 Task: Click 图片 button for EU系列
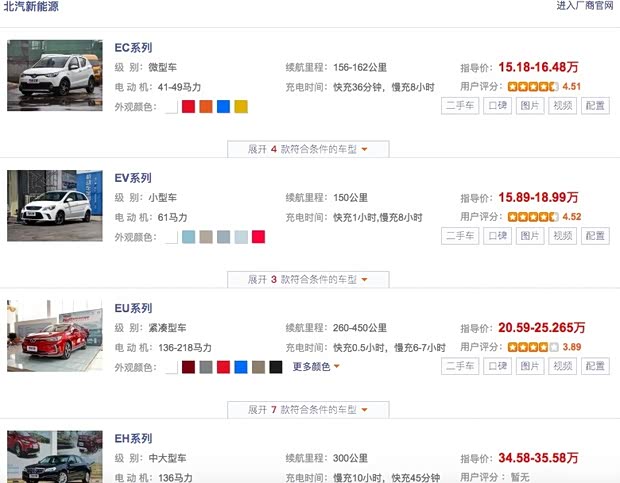[x=530, y=366]
